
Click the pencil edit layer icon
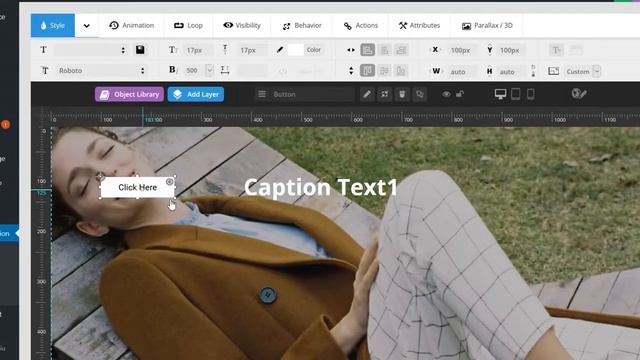[x=367, y=94]
